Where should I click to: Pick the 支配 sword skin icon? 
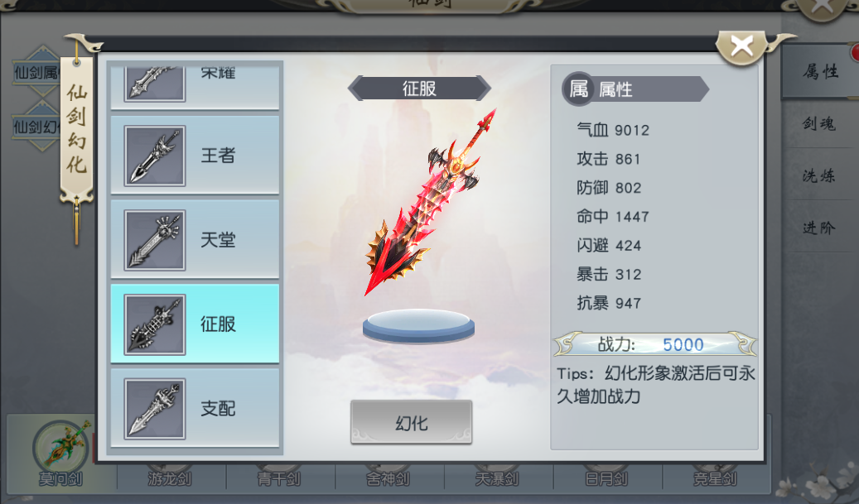(155, 409)
